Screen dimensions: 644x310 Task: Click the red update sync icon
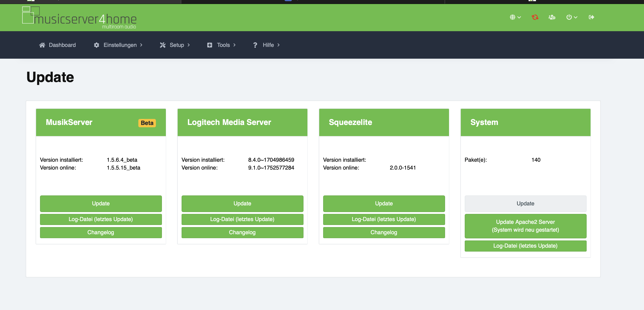[535, 17]
